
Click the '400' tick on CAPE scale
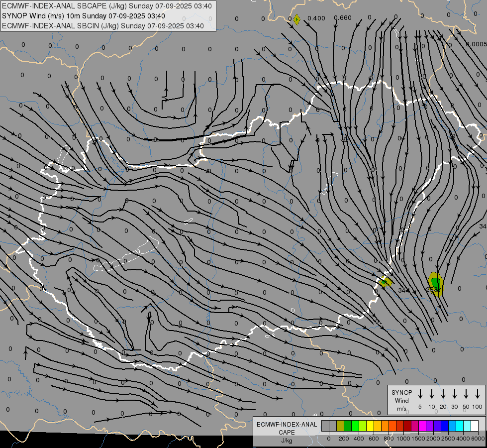(x=359, y=439)
